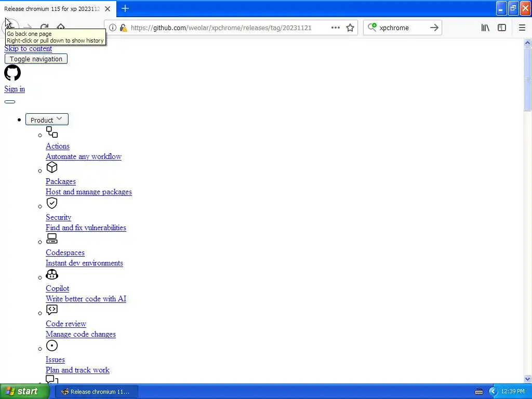Viewport: 532px width, 399px height.
Task: Open Write better code with AI link
Action: pos(86,299)
